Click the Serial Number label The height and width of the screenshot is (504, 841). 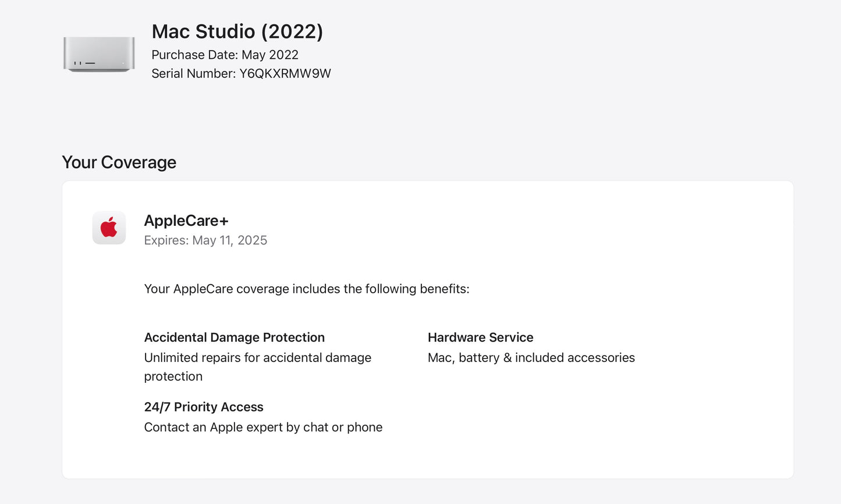[193, 73]
